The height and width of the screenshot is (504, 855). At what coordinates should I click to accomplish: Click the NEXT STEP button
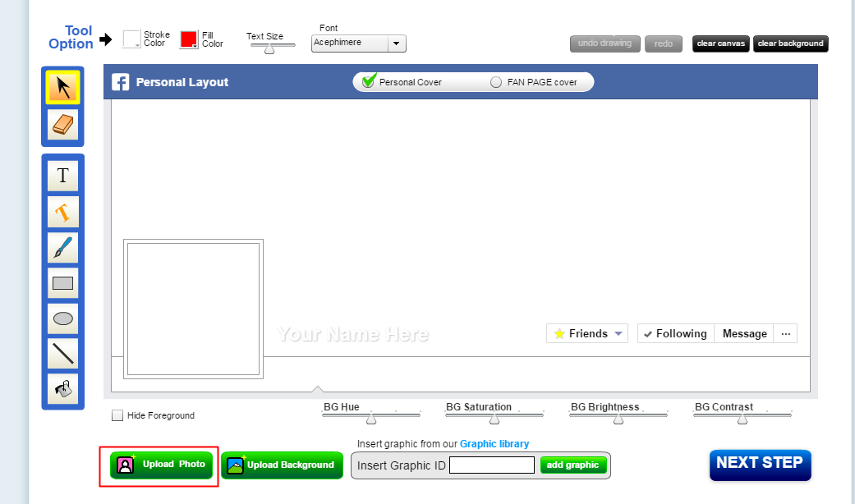tap(760, 465)
